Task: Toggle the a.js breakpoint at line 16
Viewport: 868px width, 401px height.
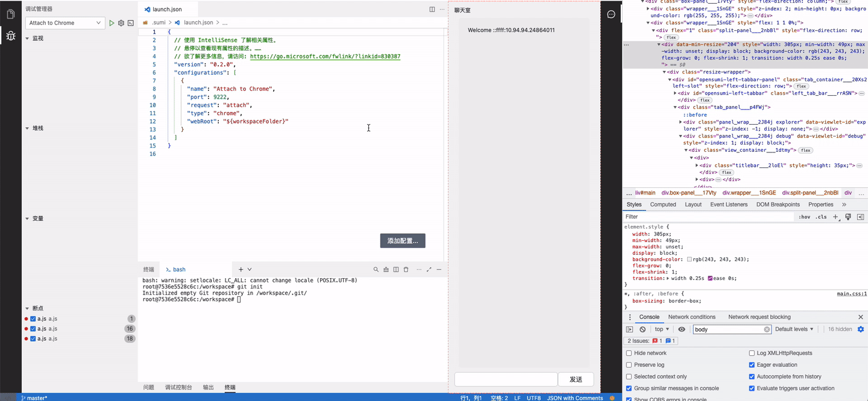Action: (x=33, y=329)
